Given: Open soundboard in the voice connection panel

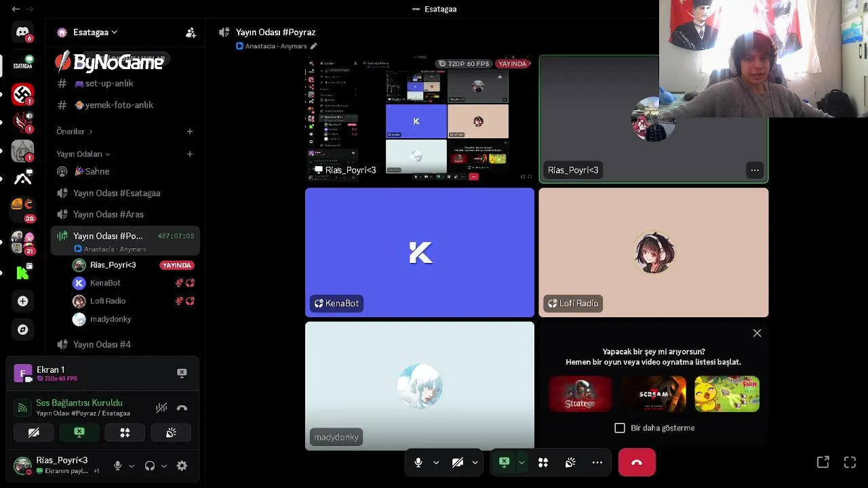Looking at the screenshot, I should [x=171, y=432].
